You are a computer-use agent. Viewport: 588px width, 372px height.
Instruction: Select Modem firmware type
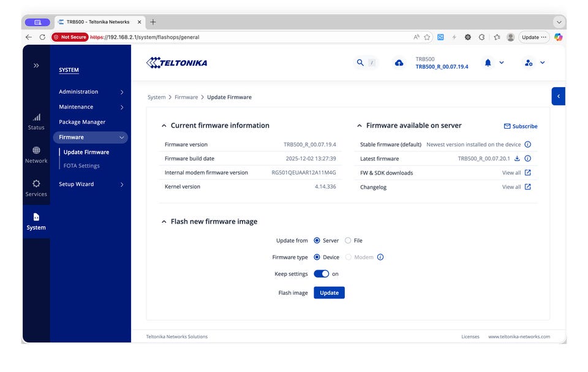click(x=349, y=257)
